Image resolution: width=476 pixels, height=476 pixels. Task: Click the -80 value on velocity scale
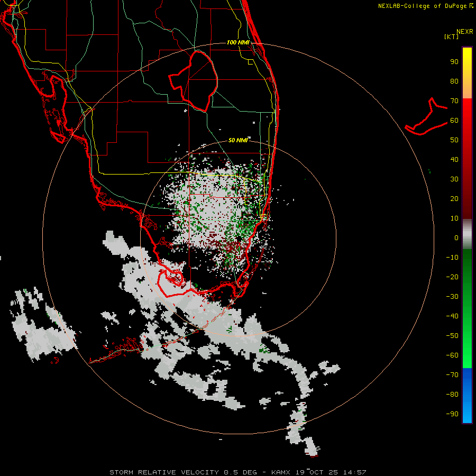coord(452,395)
